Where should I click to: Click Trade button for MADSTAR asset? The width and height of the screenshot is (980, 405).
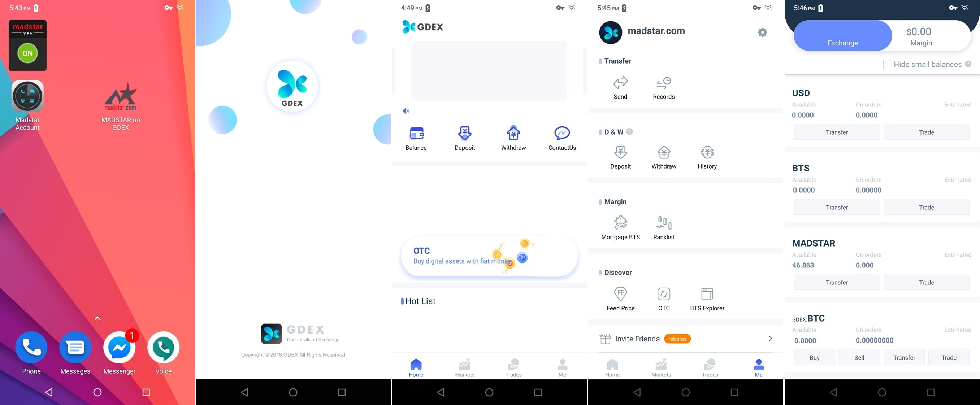[x=927, y=282]
